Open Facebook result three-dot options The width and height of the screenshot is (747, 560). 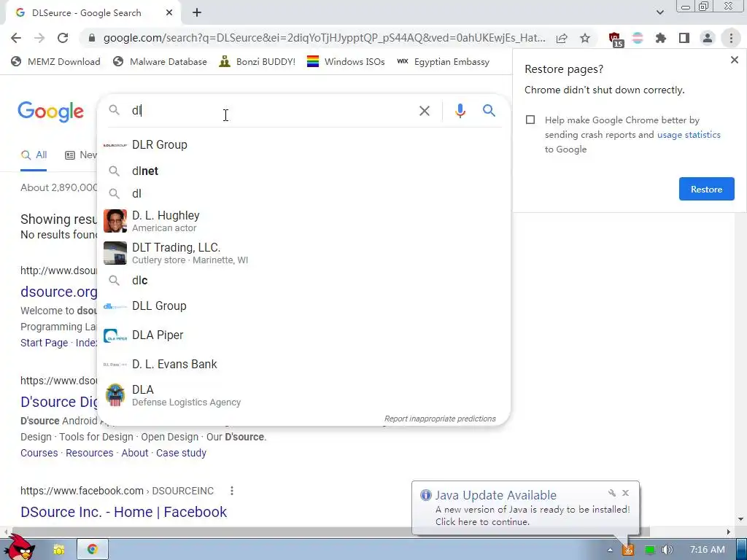click(x=232, y=491)
